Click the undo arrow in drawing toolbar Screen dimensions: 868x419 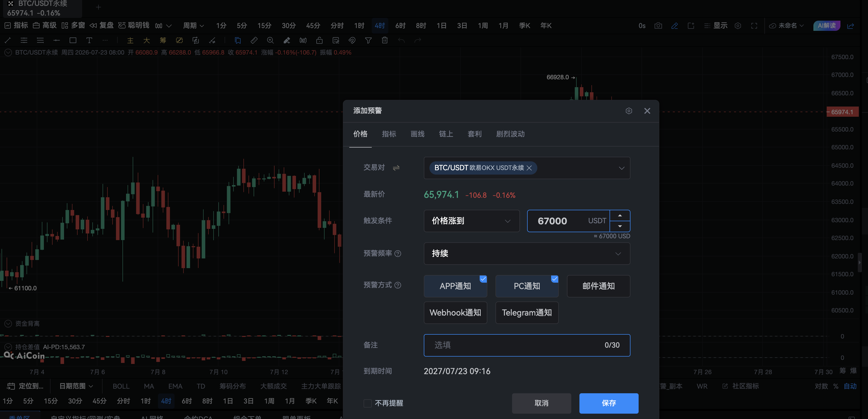click(x=401, y=40)
